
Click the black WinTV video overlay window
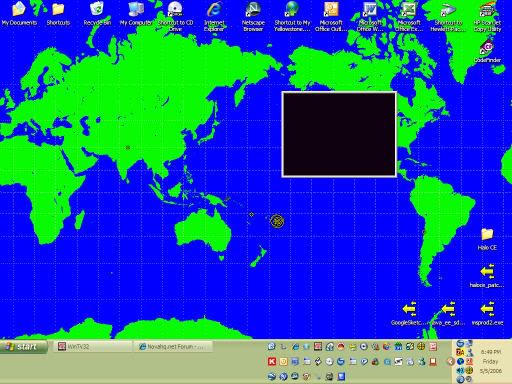coord(339,134)
